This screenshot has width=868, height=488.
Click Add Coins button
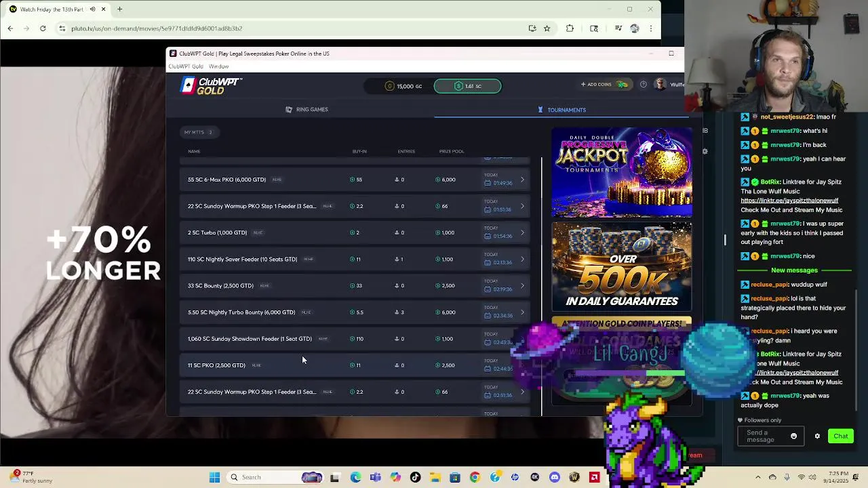pyautogui.click(x=604, y=85)
